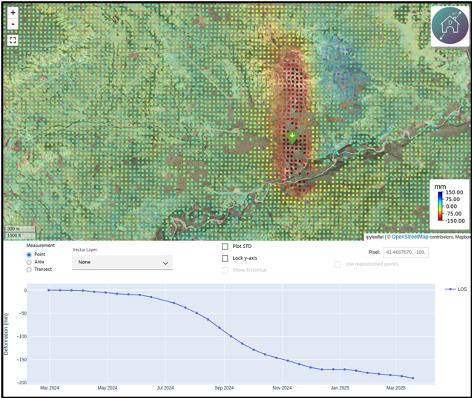This screenshot has width=472, height=398.
Task: Open the OpenStreetMap attribution link
Action: pyautogui.click(x=410, y=237)
